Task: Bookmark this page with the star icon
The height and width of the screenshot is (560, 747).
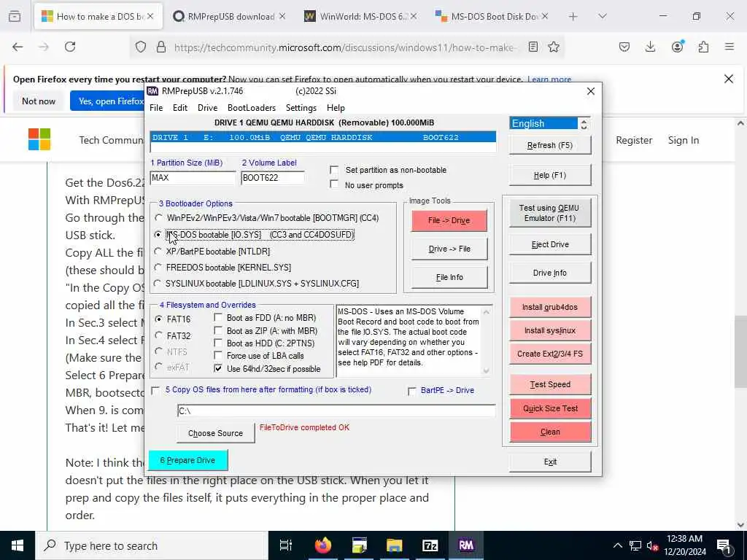Action: click(x=554, y=47)
